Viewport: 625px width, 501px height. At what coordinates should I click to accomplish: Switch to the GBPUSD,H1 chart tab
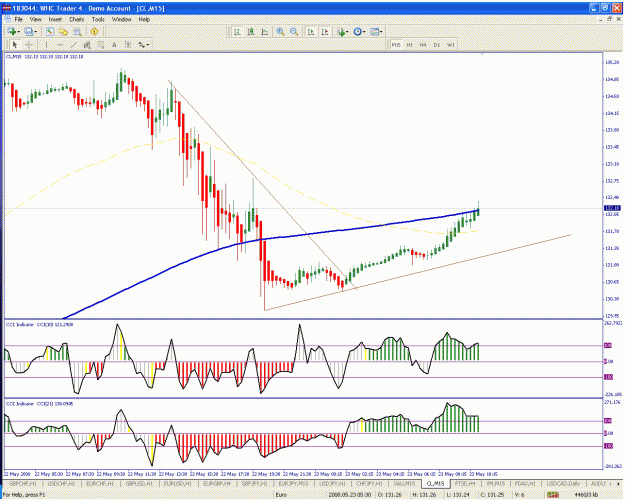click(139, 483)
